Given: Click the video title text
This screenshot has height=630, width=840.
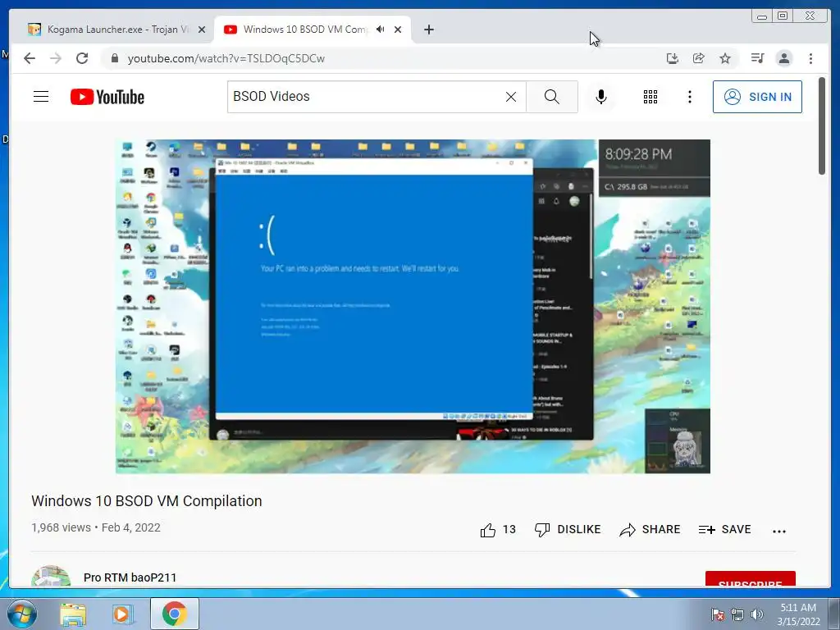Looking at the screenshot, I should tap(146, 501).
